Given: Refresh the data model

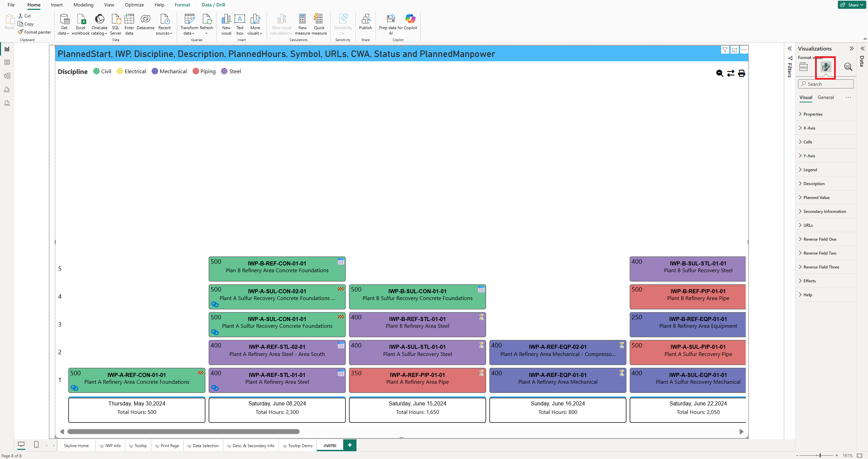Looking at the screenshot, I should click(x=207, y=24).
